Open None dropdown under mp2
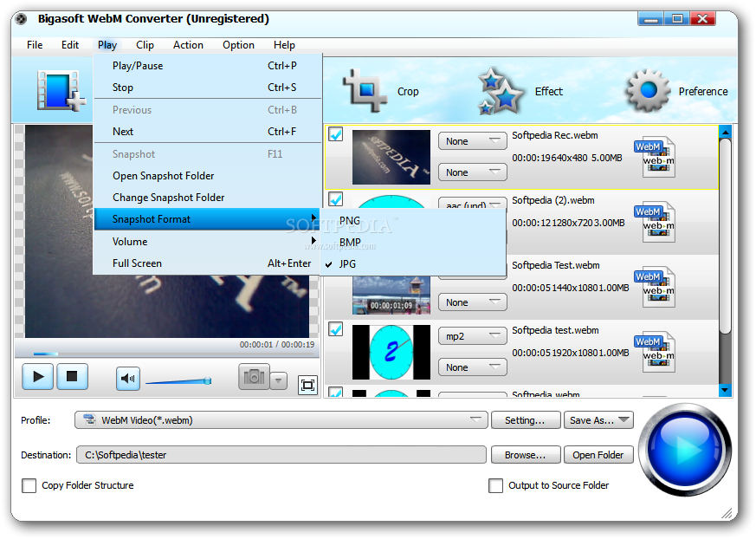 (x=473, y=367)
